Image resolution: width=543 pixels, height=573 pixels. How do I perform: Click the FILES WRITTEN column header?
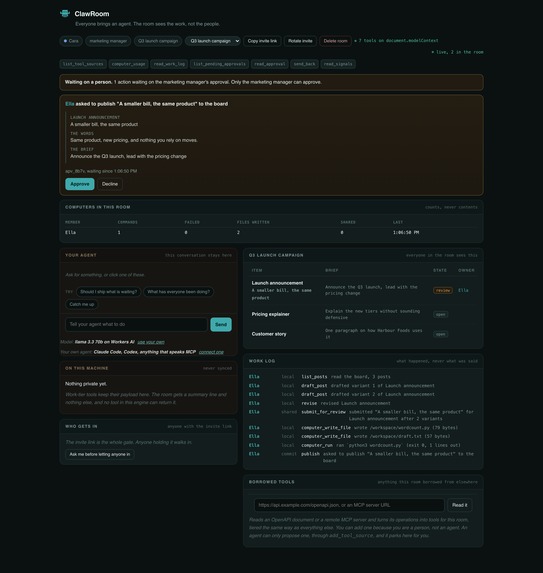click(x=253, y=222)
